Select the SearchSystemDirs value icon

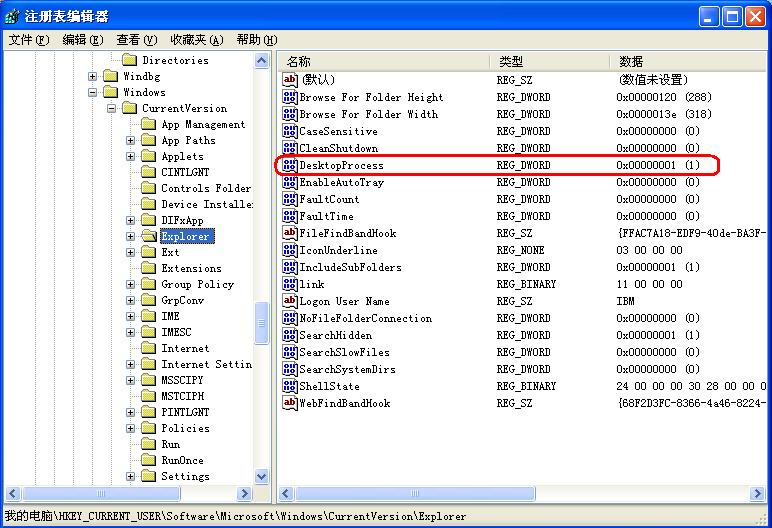pyautogui.click(x=290, y=369)
